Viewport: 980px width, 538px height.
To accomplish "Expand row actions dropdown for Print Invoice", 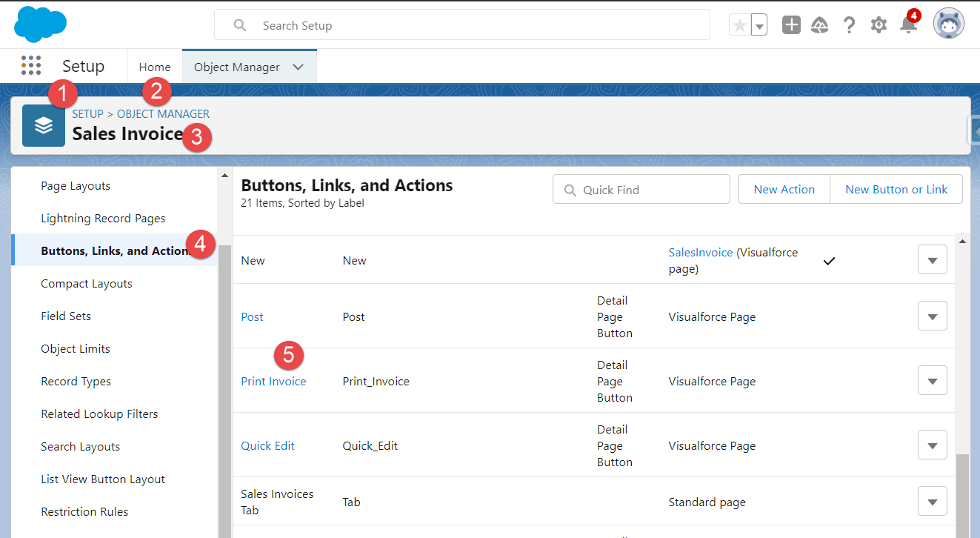I will click(933, 381).
